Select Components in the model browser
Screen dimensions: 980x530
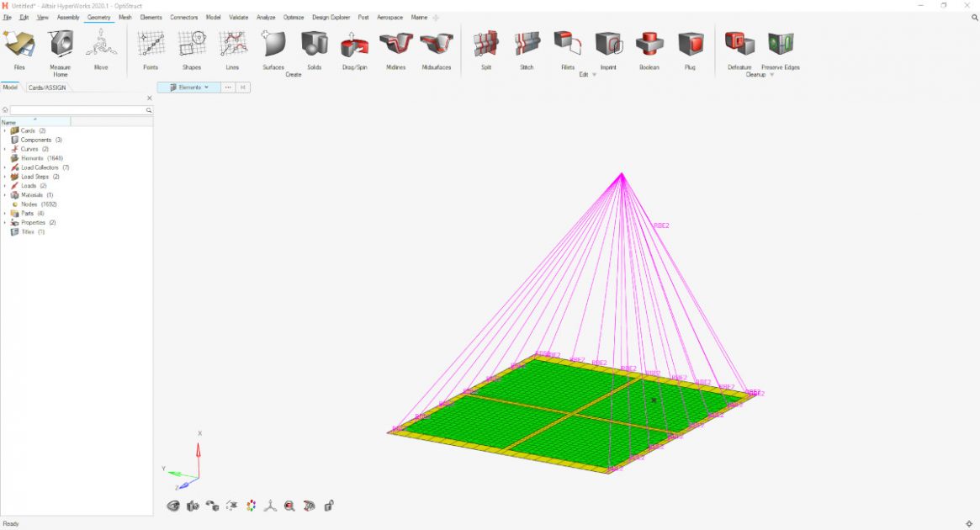click(36, 140)
